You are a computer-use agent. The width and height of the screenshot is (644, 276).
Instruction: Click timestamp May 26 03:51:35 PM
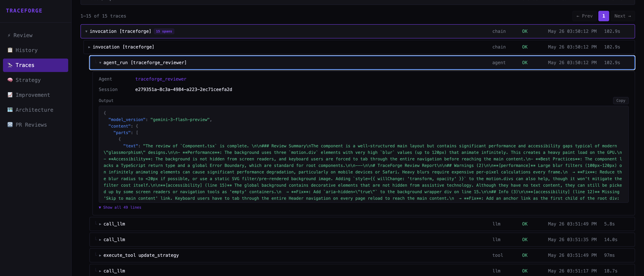click(572, 240)
